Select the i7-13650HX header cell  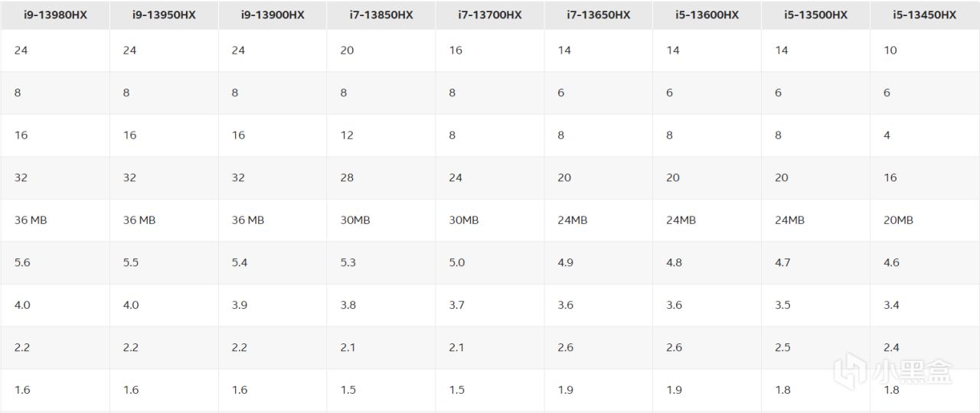click(x=599, y=15)
